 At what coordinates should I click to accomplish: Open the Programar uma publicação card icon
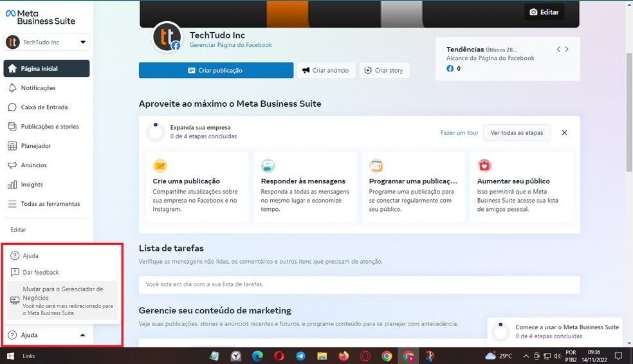coord(376,166)
